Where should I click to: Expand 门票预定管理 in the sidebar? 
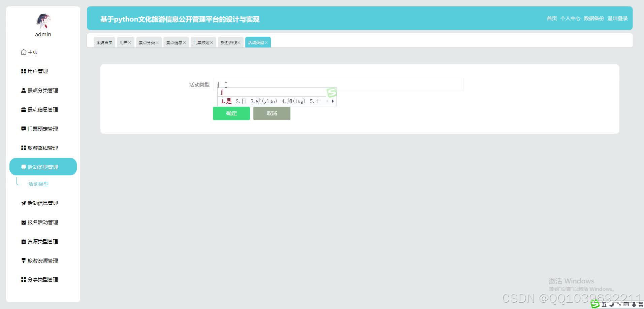[x=43, y=129]
